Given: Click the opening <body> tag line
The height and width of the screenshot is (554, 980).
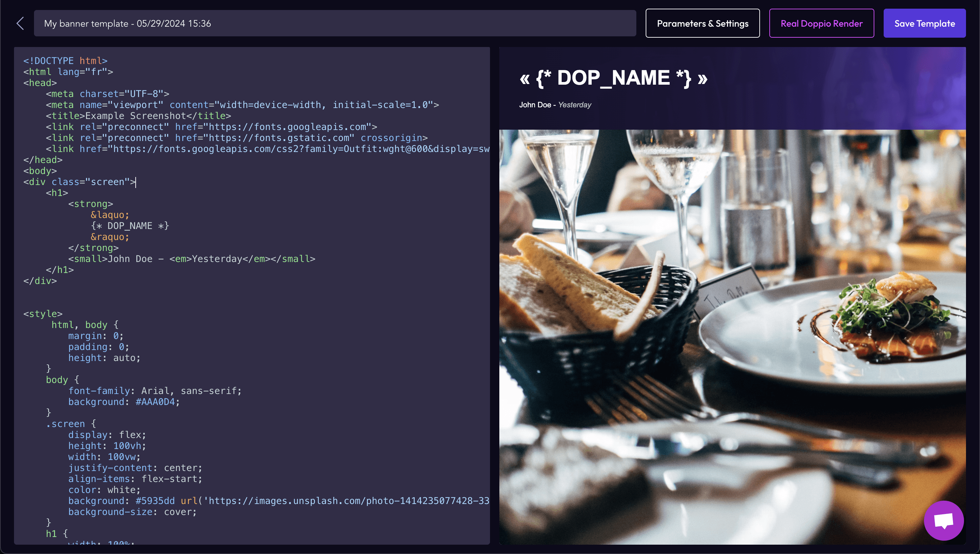Looking at the screenshot, I should click(40, 171).
